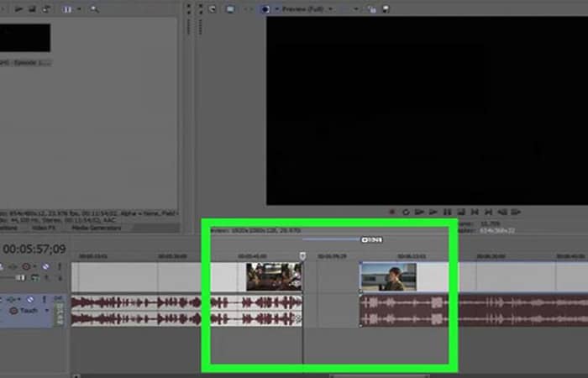Click the Split Screen View icon in preview toolbar
Image resolution: width=588 pixels, height=378 pixels.
tap(265, 9)
